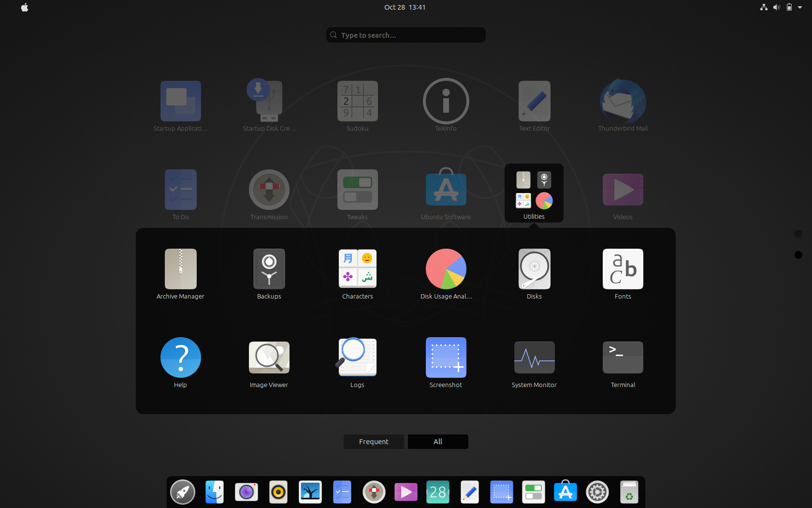This screenshot has height=508, width=812.
Task: Click the Apple logo activities button
Action: click(x=25, y=7)
